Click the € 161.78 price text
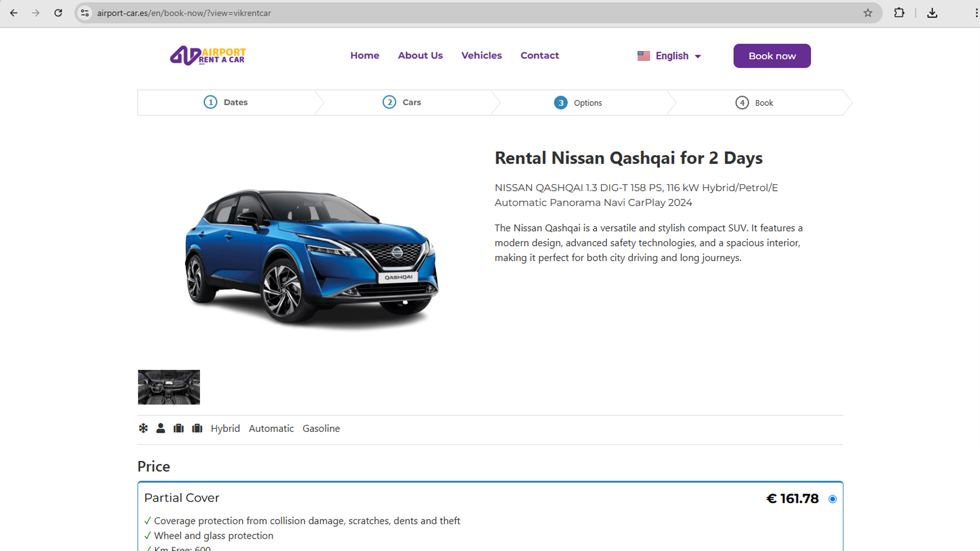Screen dimensions: 980x551 (x=792, y=499)
